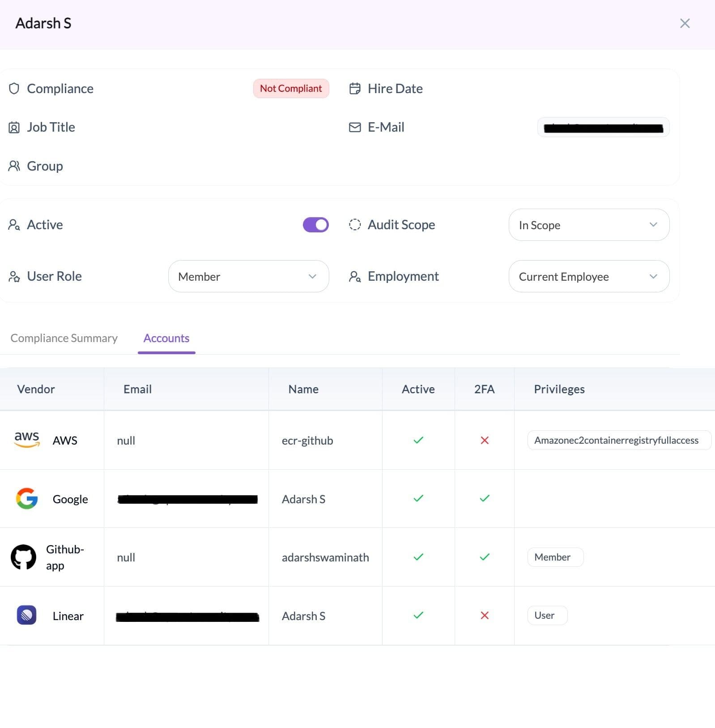715x728 pixels.
Task: Expand the User Role Member dropdown
Action: click(x=248, y=276)
